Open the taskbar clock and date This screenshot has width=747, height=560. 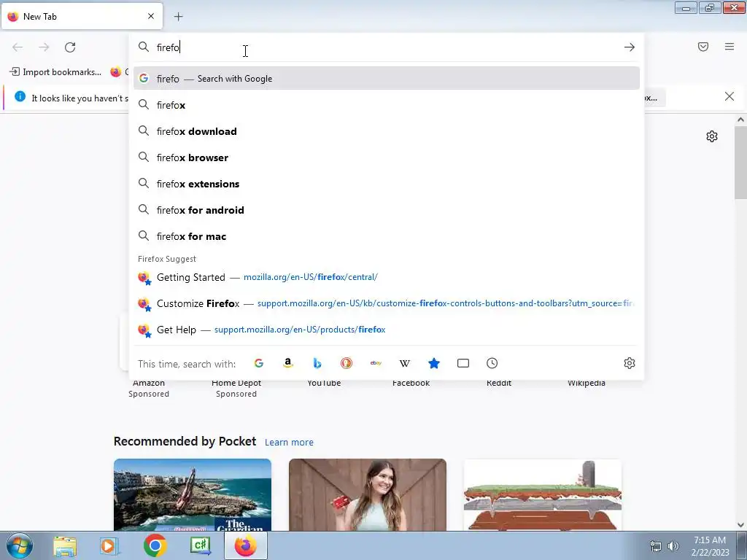coord(711,546)
